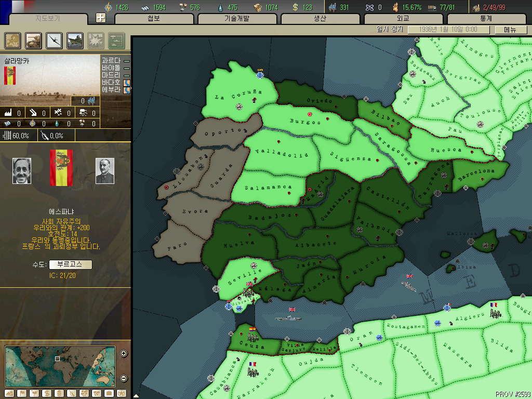Switch to region map mode icon
532x399 pixels.
pos(84,393)
